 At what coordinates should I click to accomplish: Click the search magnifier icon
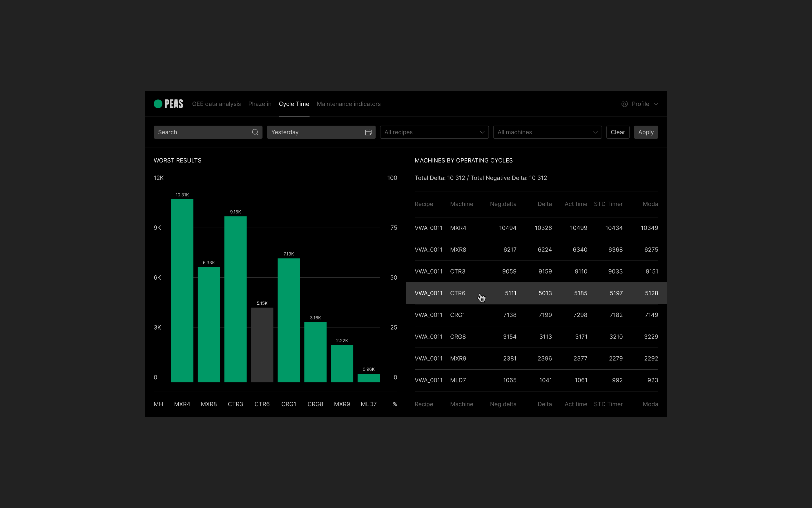tap(255, 132)
